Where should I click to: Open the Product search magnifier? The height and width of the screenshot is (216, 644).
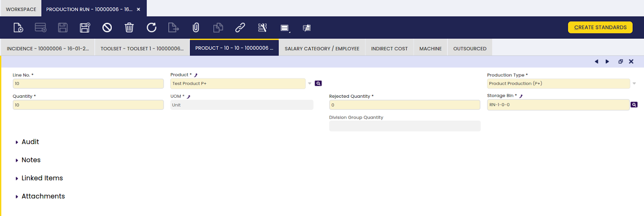tap(318, 84)
